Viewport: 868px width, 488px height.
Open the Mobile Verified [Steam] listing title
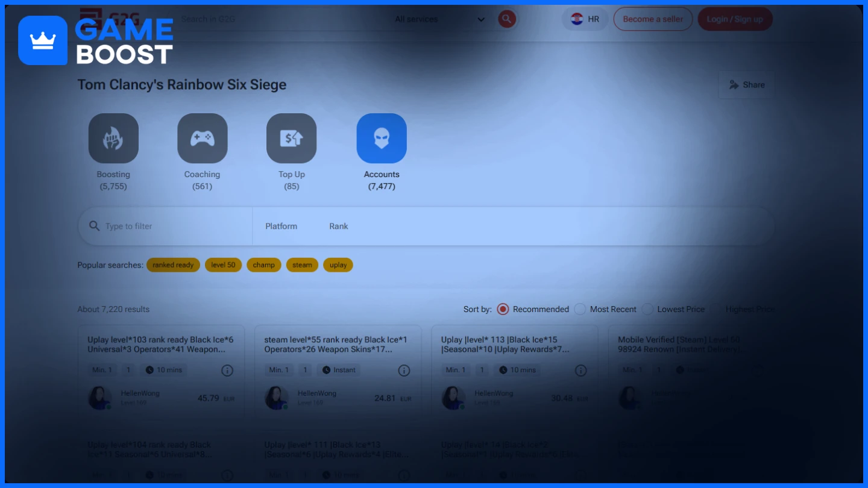[679, 345]
